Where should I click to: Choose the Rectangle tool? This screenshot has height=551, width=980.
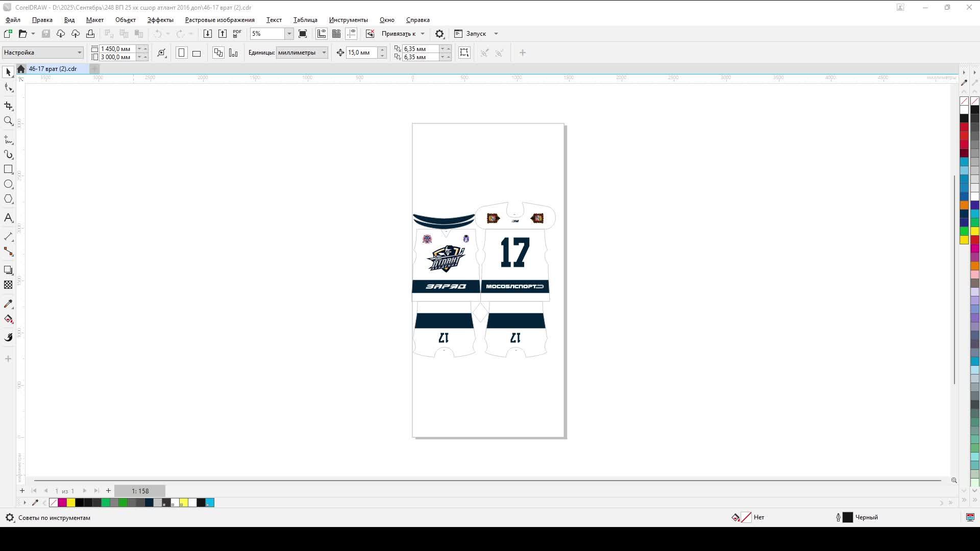pos(8,169)
